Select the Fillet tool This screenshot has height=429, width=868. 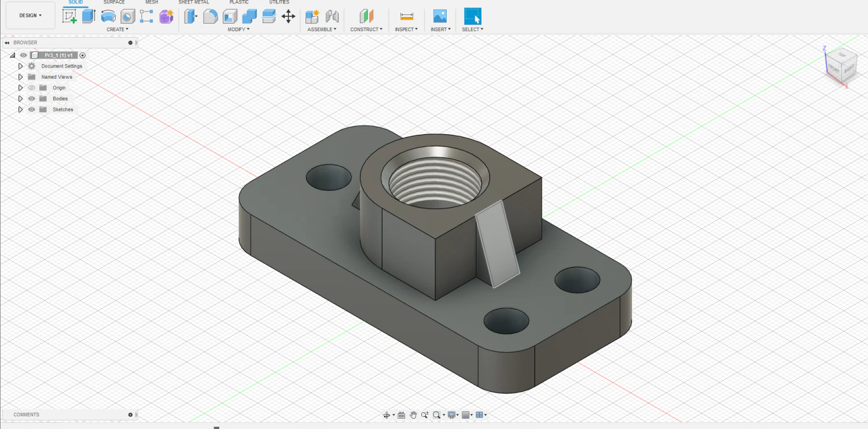(x=211, y=16)
